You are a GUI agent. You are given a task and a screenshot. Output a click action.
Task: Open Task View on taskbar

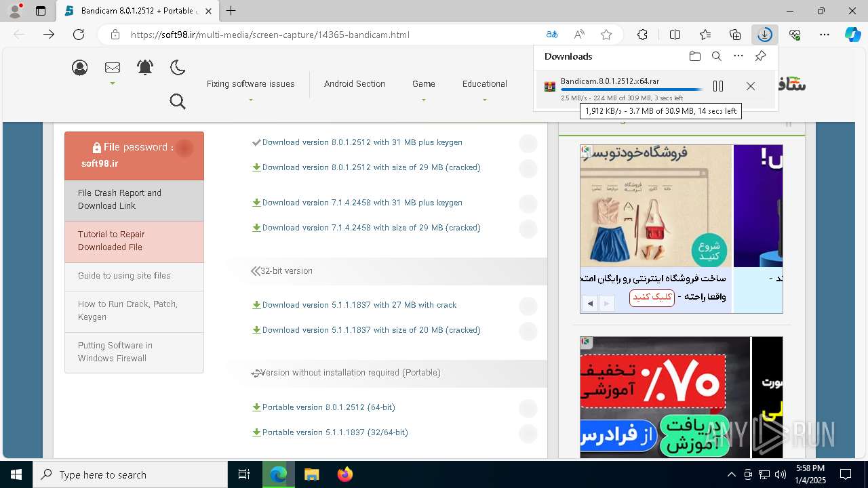(244, 474)
